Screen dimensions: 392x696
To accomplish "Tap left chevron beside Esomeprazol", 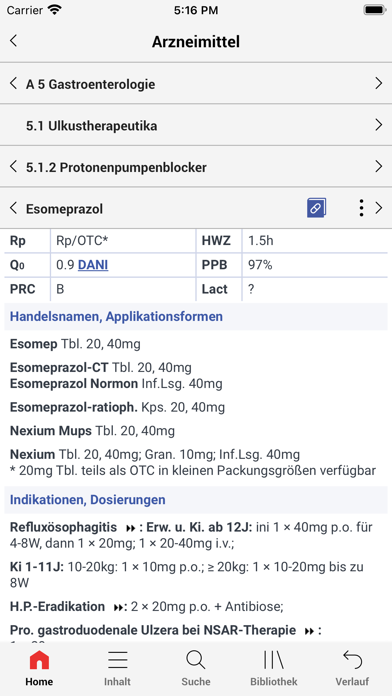I will tap(13, 208).
